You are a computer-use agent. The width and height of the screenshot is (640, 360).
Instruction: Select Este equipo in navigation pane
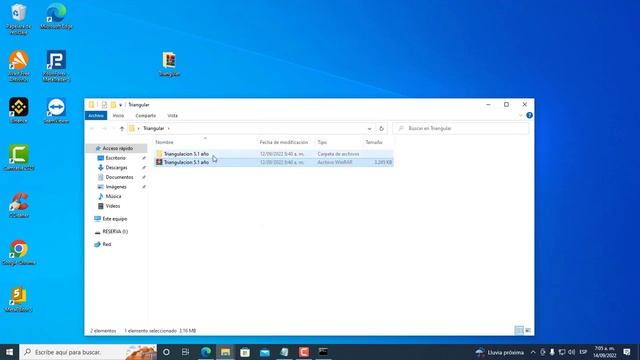click(x=115, y=219)
